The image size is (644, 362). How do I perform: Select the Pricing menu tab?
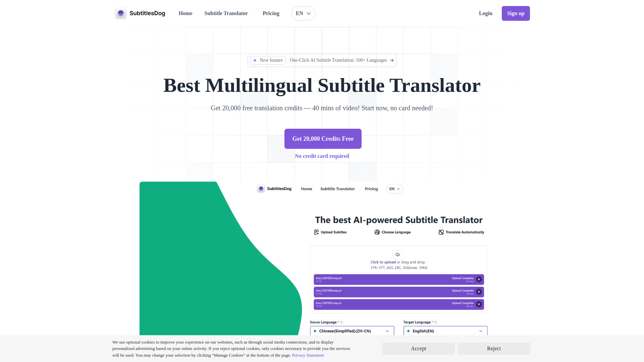point(271,13)
